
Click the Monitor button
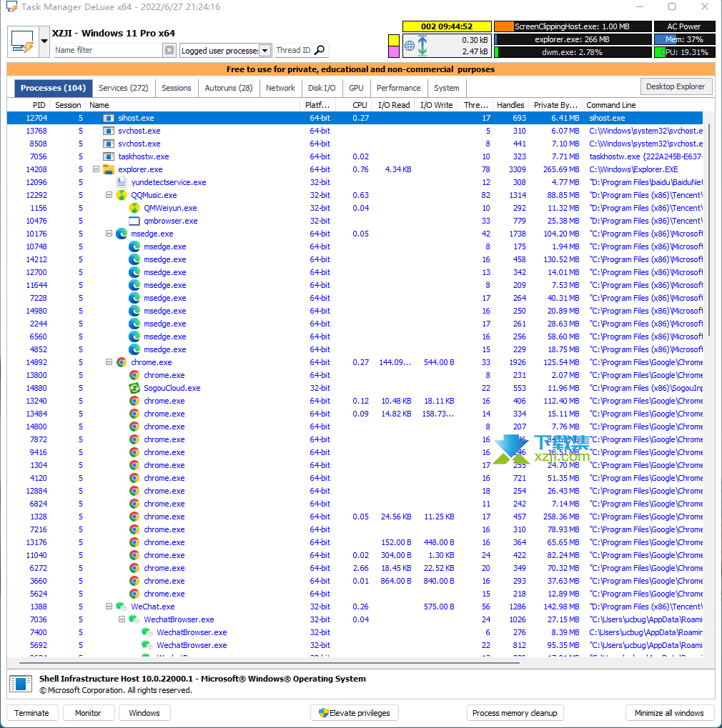pos(88,713)
